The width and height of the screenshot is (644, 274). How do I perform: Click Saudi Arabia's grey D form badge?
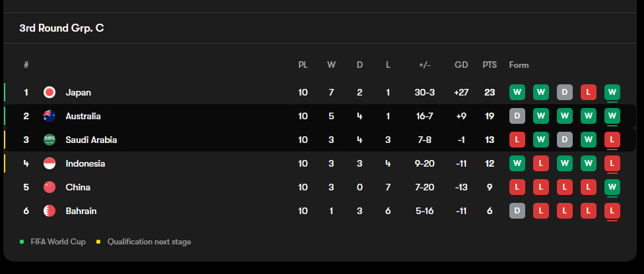(564, 140)
